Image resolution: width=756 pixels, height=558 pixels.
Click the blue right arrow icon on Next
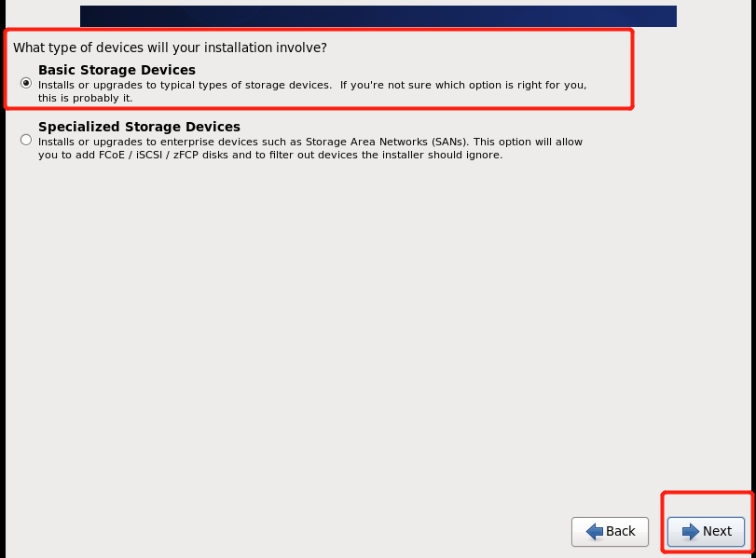691,532
